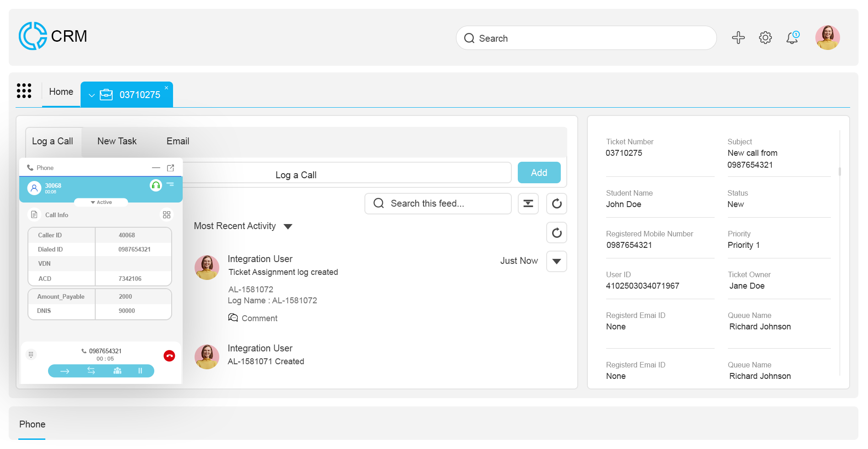Expand the Active status dropdown
Screen dimensions: 868x449
[x=101, y=202]
